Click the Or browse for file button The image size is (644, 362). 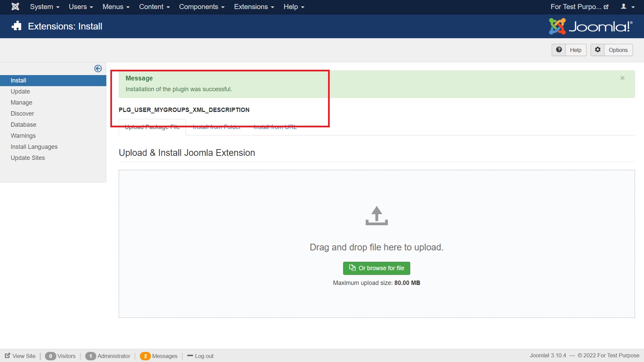click(376, 268)
